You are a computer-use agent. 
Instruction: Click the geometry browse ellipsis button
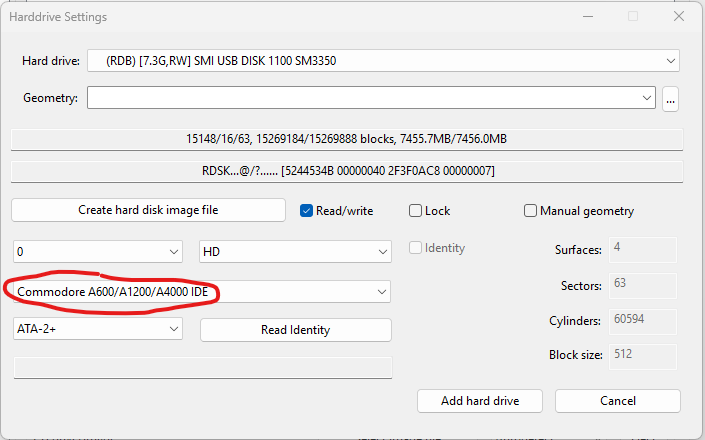point(671,98)
